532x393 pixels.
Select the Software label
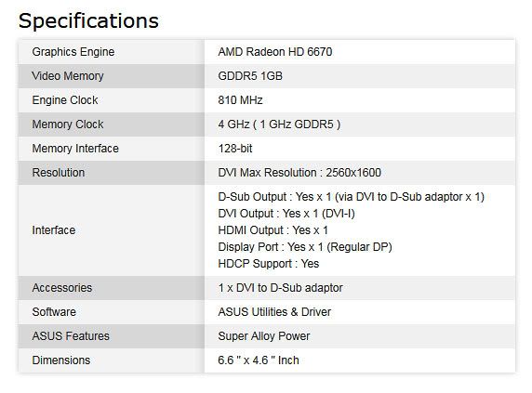[54, 312]
